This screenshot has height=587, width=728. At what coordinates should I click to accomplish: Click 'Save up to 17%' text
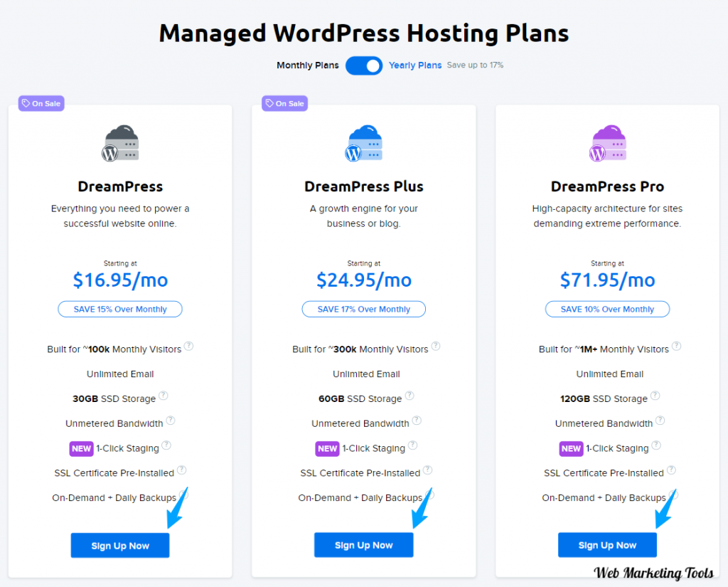pyautogui.click(x=475, y=65)
